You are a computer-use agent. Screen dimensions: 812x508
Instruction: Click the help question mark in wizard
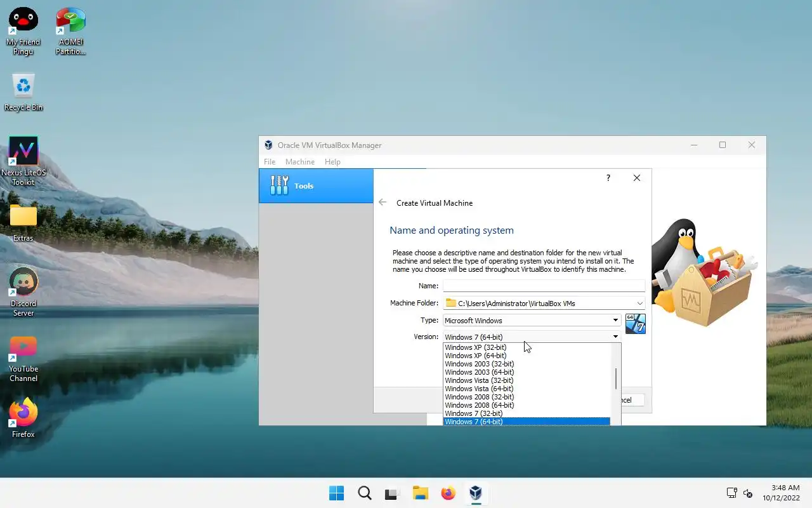pyautogui.click(x=608, y=178)
